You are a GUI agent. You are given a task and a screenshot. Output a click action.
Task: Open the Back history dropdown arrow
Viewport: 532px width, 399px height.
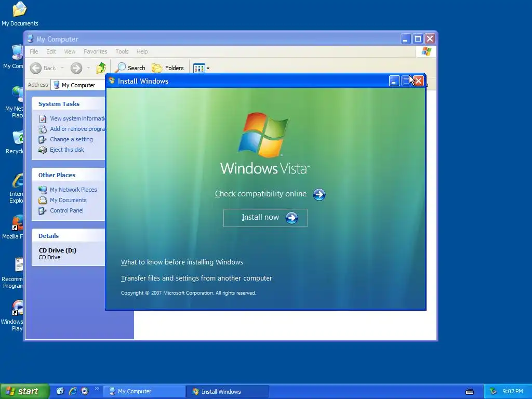pyautogui.click(x=62, y=68)
